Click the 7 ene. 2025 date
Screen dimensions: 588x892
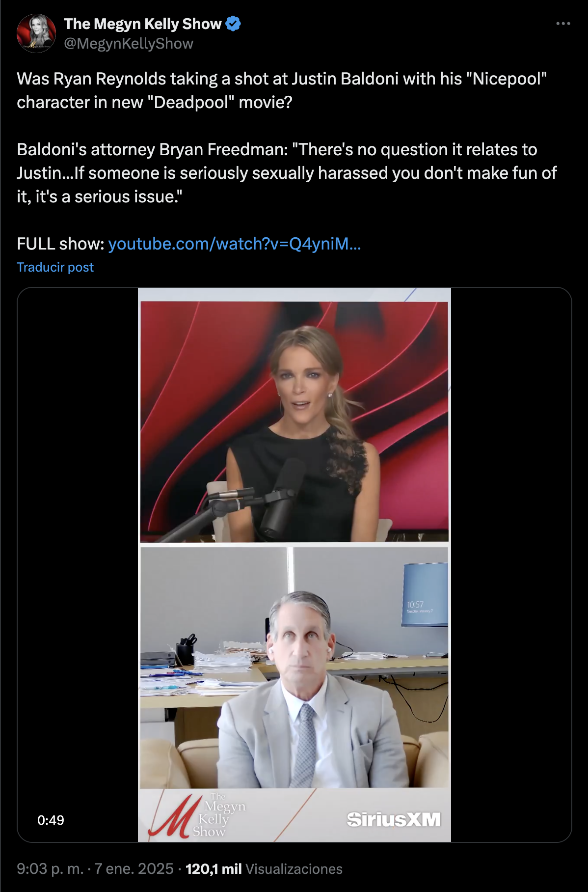pyautogui.click(x=134, y=869)
